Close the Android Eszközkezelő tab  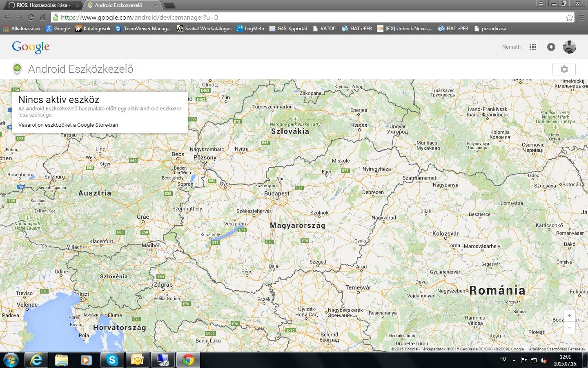(x=156, y=6)
